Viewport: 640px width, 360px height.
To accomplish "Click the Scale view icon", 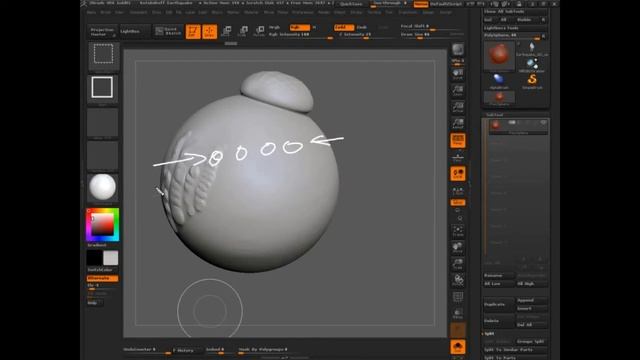I will (x=458, y=264).
